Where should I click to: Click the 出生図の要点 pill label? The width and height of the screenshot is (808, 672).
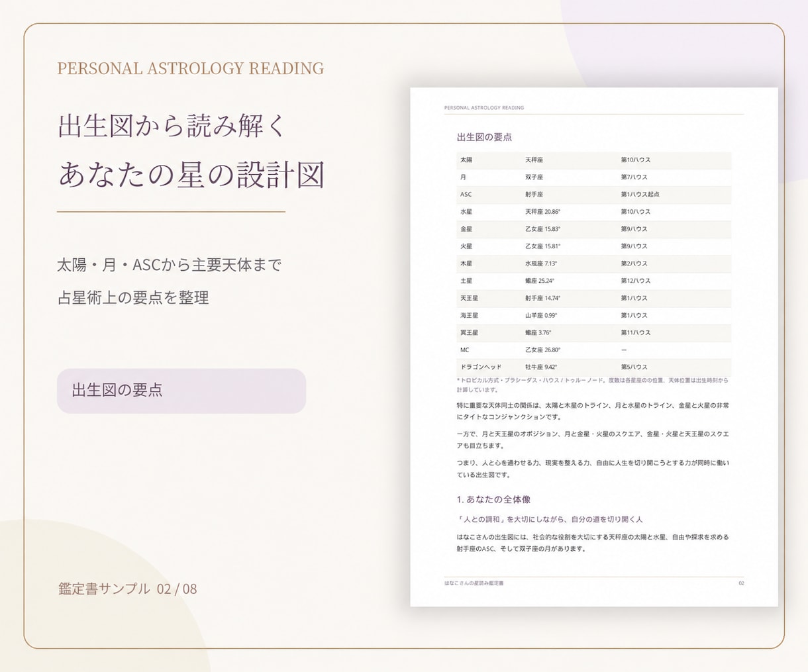pyautogui.click(x=181, y=391)
